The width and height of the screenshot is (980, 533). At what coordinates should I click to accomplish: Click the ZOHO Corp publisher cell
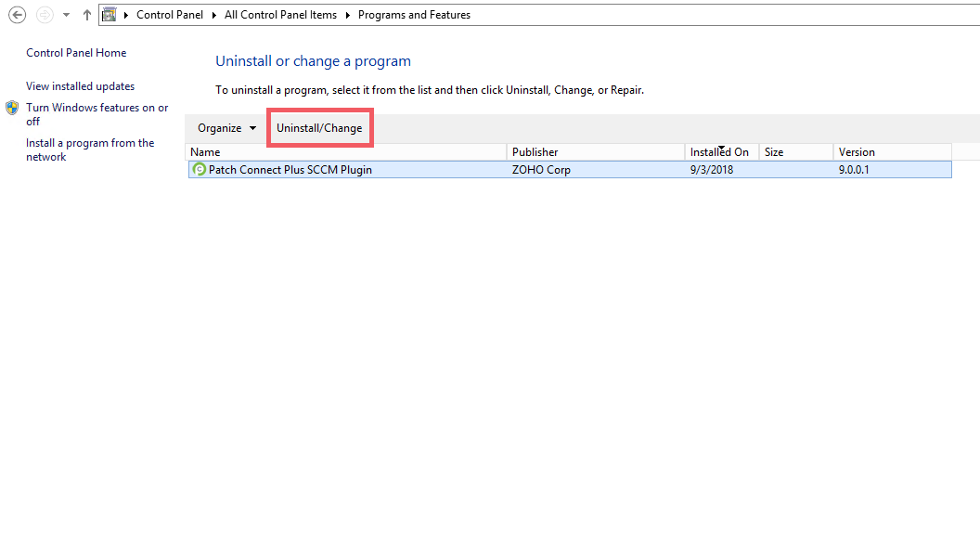[x=541, y=170]
